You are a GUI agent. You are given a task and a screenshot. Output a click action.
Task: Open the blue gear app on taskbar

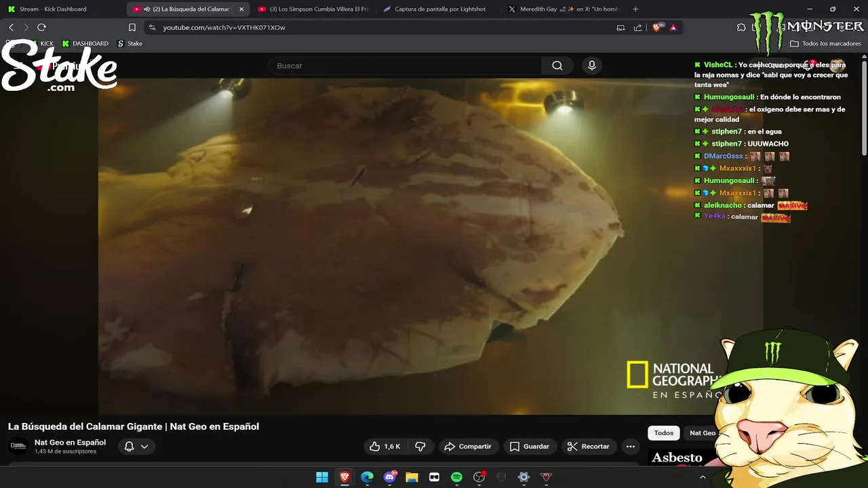[x=524, y=477]
